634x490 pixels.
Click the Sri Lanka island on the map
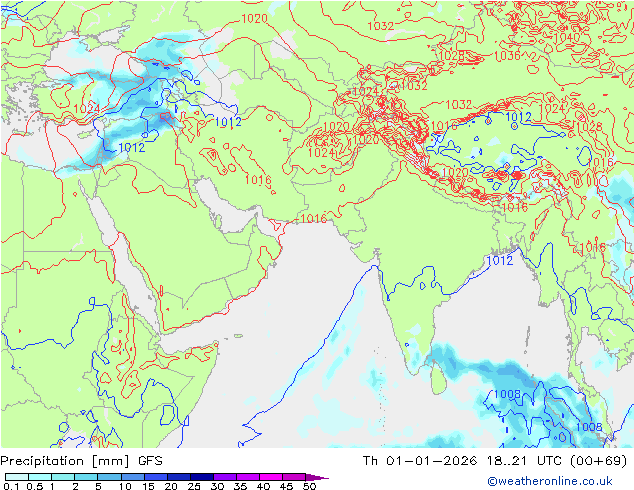pos(439,377)
